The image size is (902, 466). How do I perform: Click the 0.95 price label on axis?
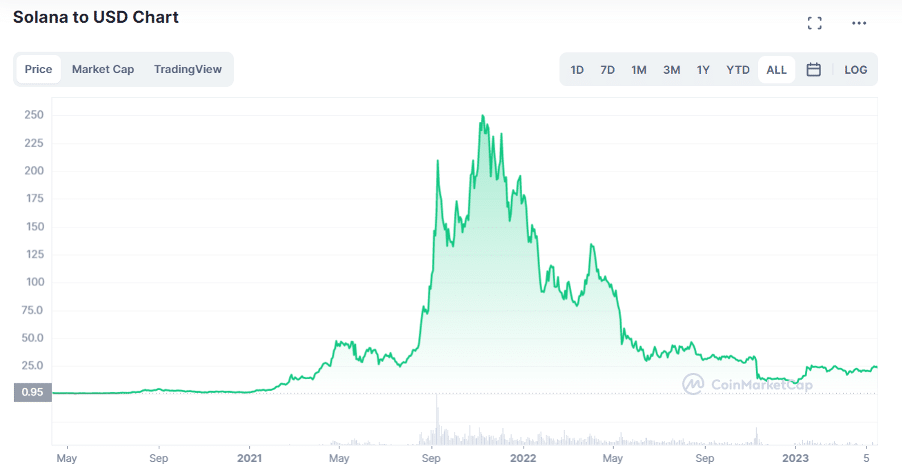[x=32, y=392]
